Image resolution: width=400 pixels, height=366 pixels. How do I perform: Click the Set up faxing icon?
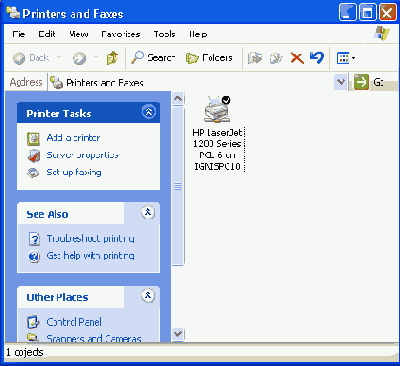tap(33, 173)
